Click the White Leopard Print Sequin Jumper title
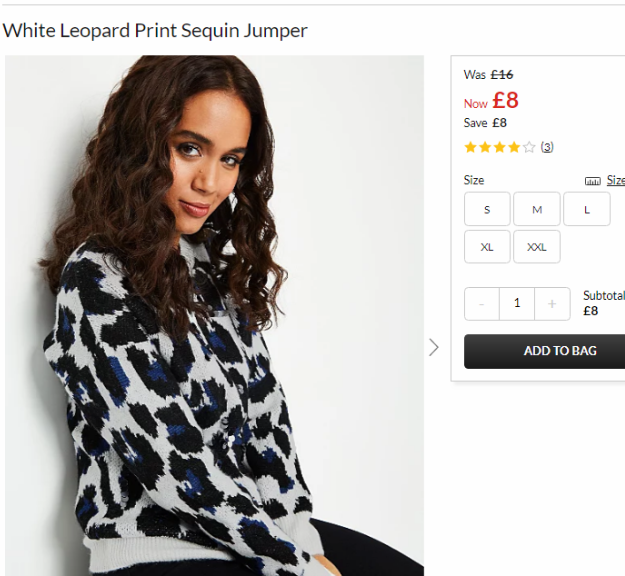The width and height of the screenshot is (625, 576). pyautogui.click(x=155, y=31)
